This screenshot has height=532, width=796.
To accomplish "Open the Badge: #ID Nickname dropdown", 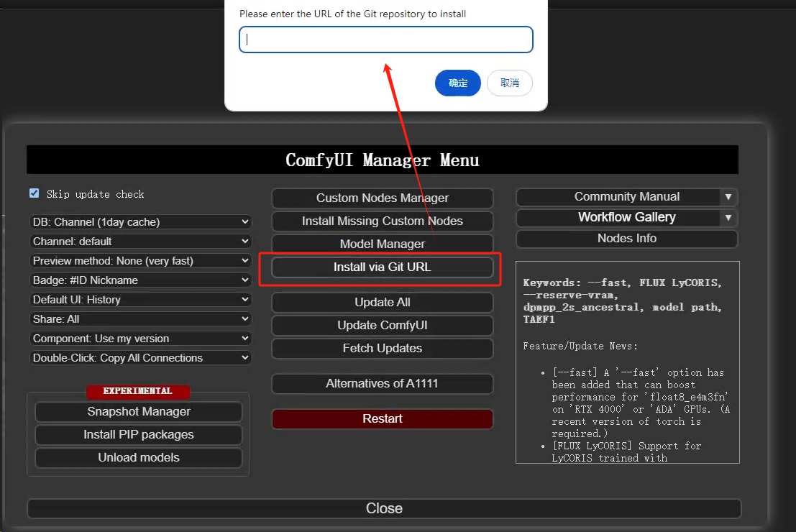I will click(x=141, y=280).
